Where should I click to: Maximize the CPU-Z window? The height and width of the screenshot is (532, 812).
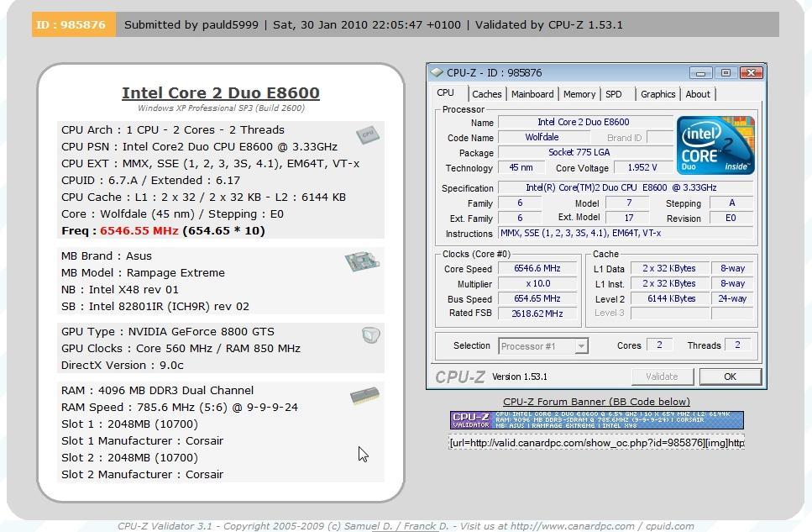pyautogui.click(x=726, y=72)
